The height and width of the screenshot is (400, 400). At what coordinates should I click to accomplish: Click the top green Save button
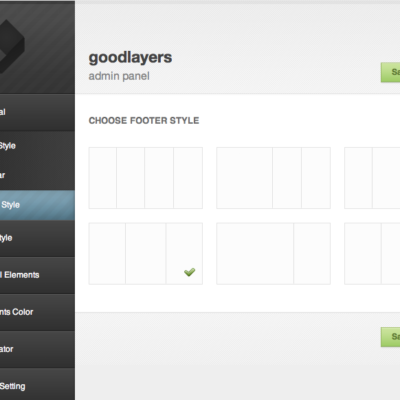[x=390, y=72]
